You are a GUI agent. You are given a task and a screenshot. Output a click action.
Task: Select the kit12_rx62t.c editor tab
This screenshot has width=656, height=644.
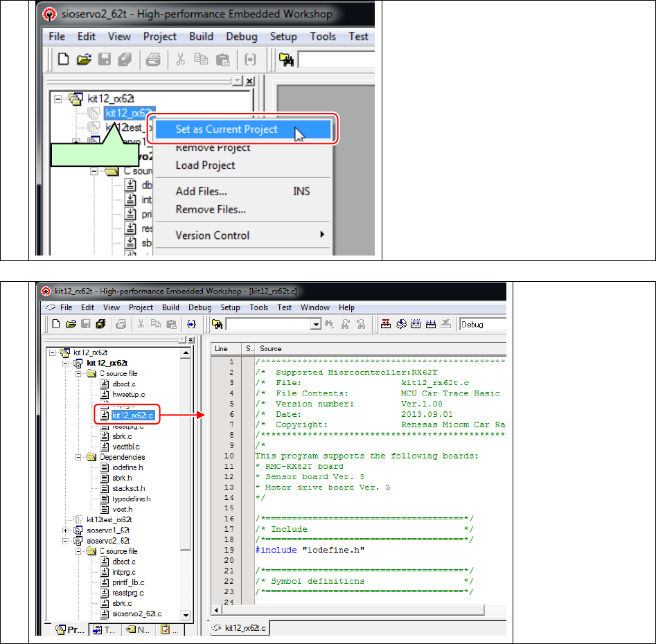[x=239, y=628]
